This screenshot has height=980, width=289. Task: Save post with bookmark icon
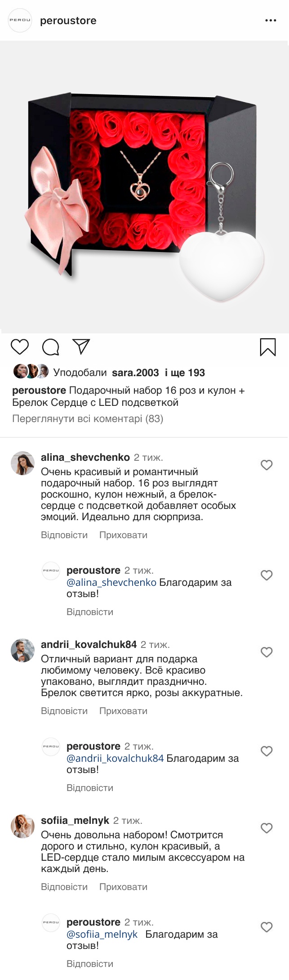coord(267,347)
